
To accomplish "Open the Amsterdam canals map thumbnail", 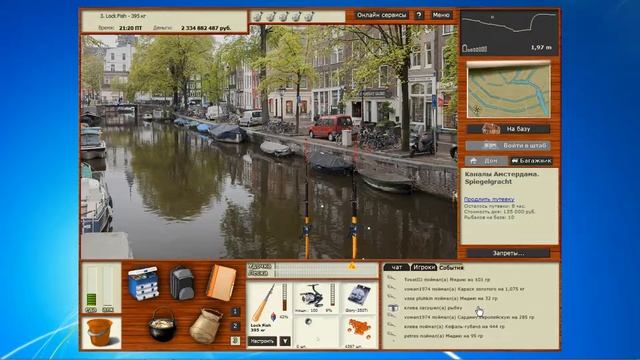I will pyautogui.click(x=509, y=90).
